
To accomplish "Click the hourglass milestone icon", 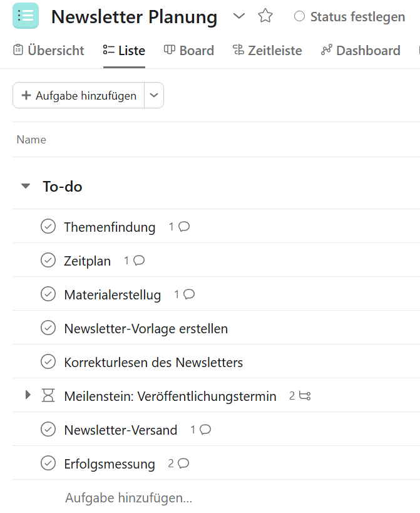I will coord(48,395).
